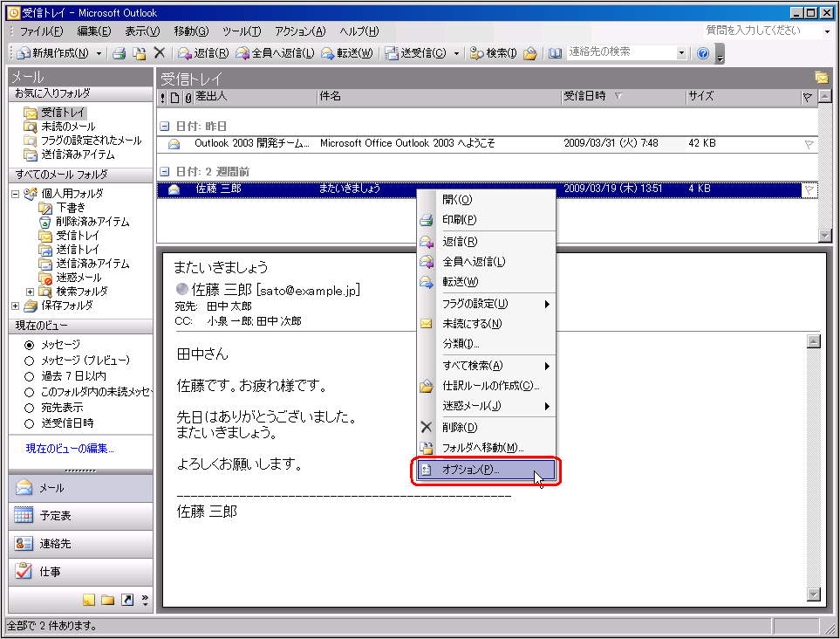840x639 pixels.
Task: Click the 返信(R) reply button
Action: (x=201, y=53)
